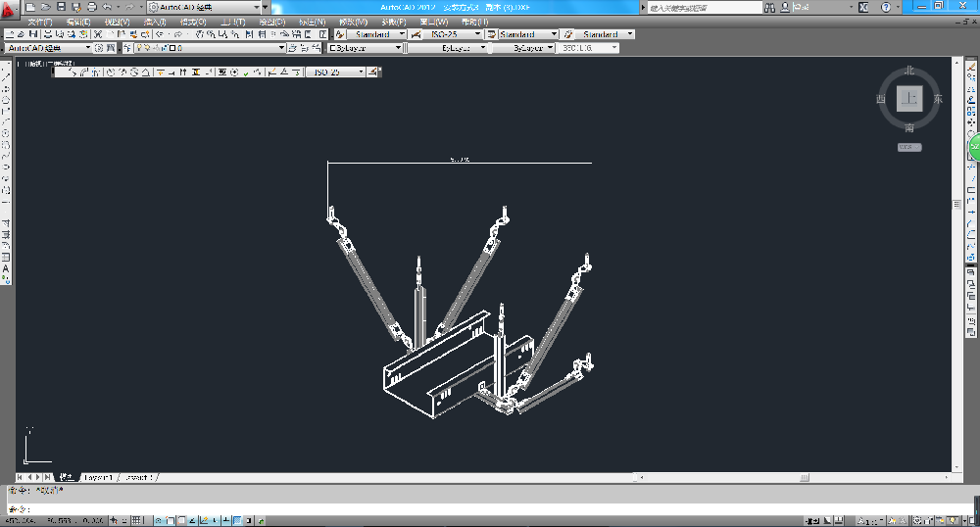Click the AutoCAD application menu logo
This screenshot has width=980, height=527.
[x=11, y=8]
